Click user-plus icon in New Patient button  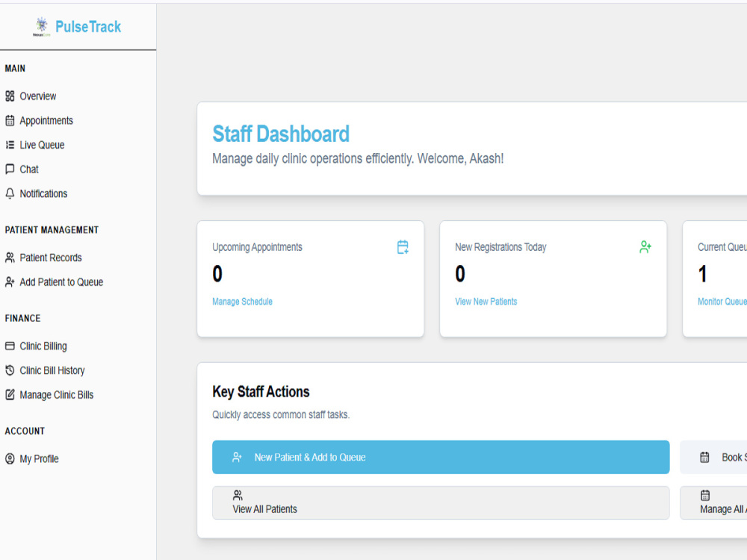click(237, 457)
